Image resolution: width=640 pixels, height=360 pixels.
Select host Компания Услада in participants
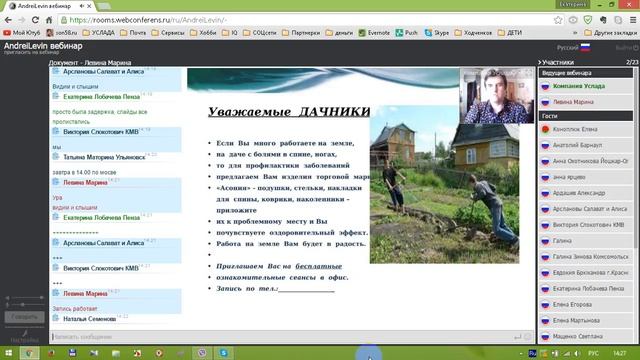click(585, 86)
